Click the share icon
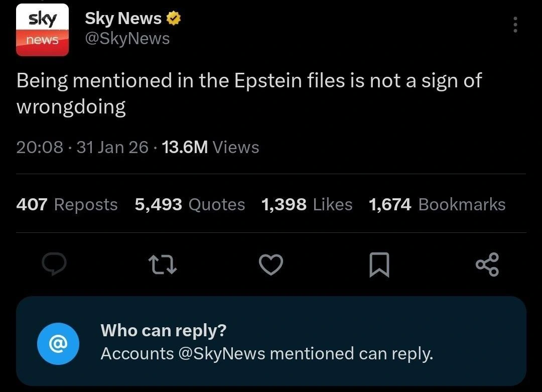This screenshot has width=542, height=392. pyautogui.click(x=487, y=265)
